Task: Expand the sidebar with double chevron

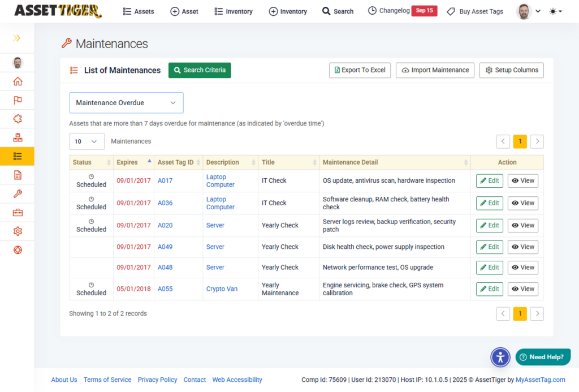Action: (17, 38)
